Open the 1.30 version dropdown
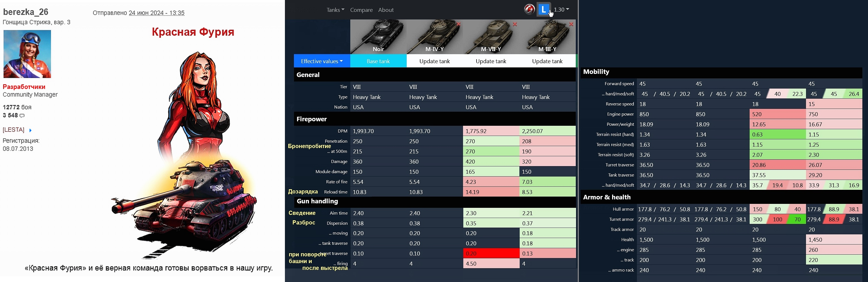Viewport: 868px width, 282px height. tap(561, 9)
